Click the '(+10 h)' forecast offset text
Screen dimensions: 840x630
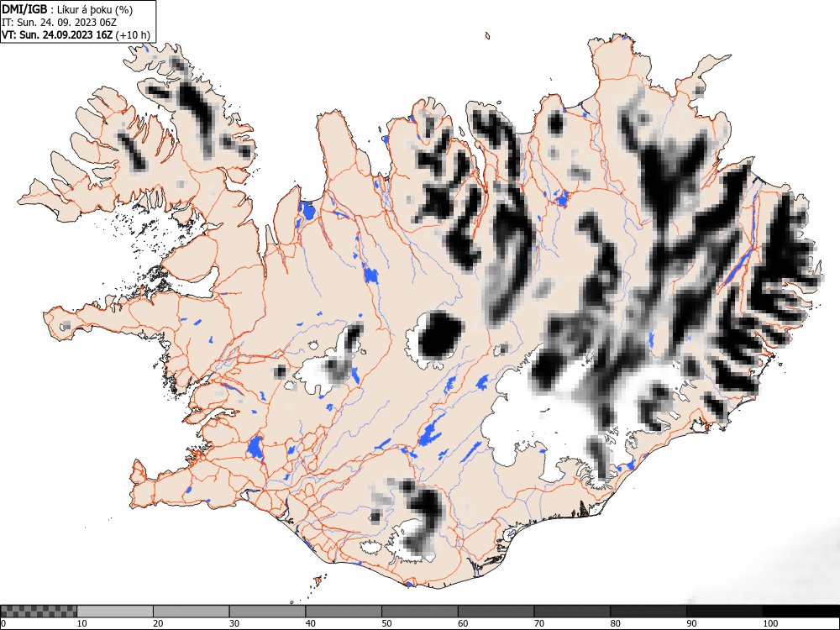pyautogui.click(x=133, y=35)
